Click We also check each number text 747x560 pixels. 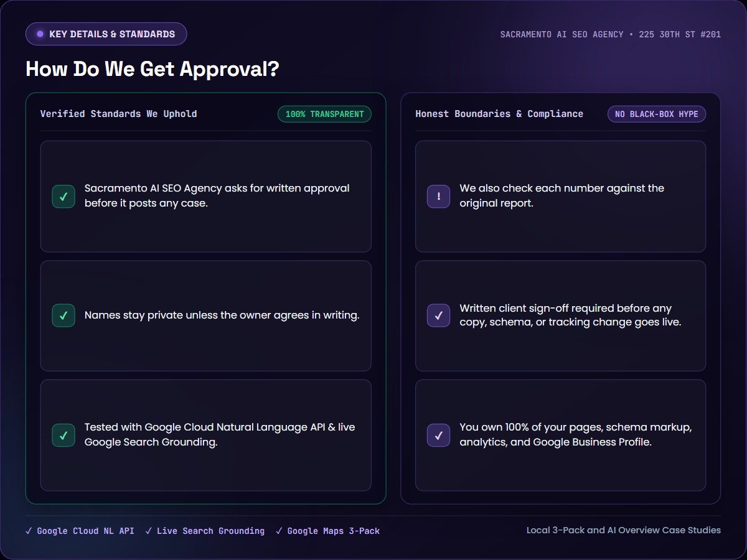click(x=562, y=196)
